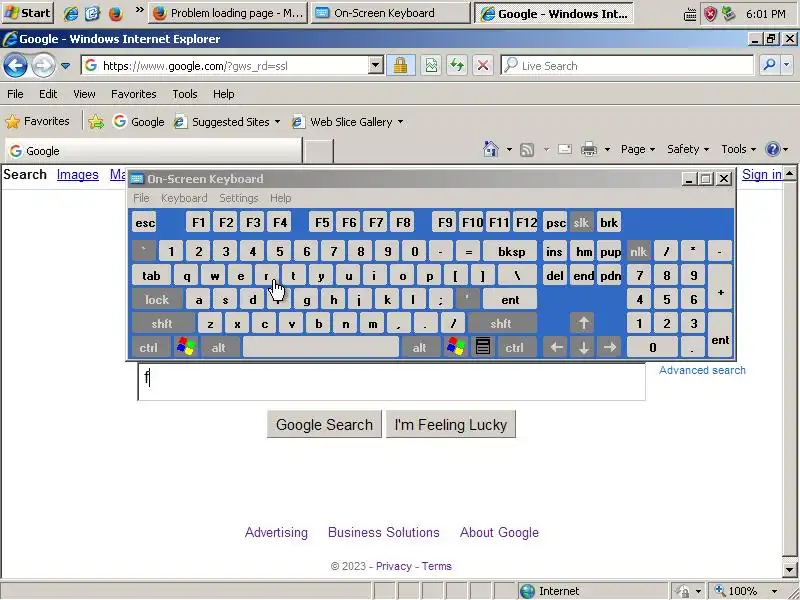
Task: Toggle the slk scroll lock key
Action: click(x=581, y=222)
